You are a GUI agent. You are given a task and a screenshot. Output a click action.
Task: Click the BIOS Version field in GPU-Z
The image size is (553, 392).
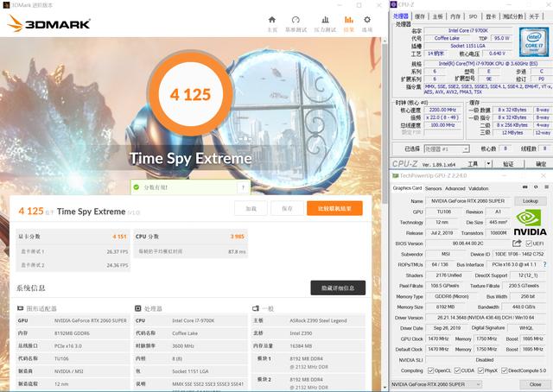(468, 243)
